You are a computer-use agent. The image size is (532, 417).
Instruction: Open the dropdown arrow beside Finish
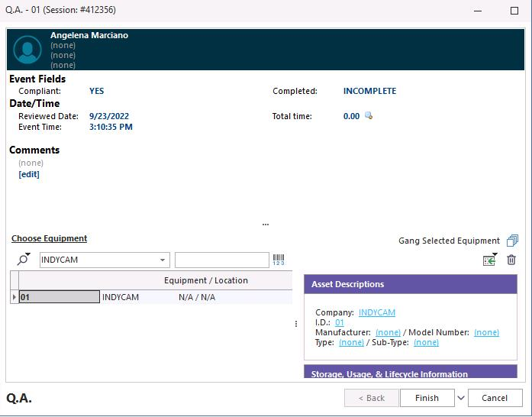(x=460, y=398)
